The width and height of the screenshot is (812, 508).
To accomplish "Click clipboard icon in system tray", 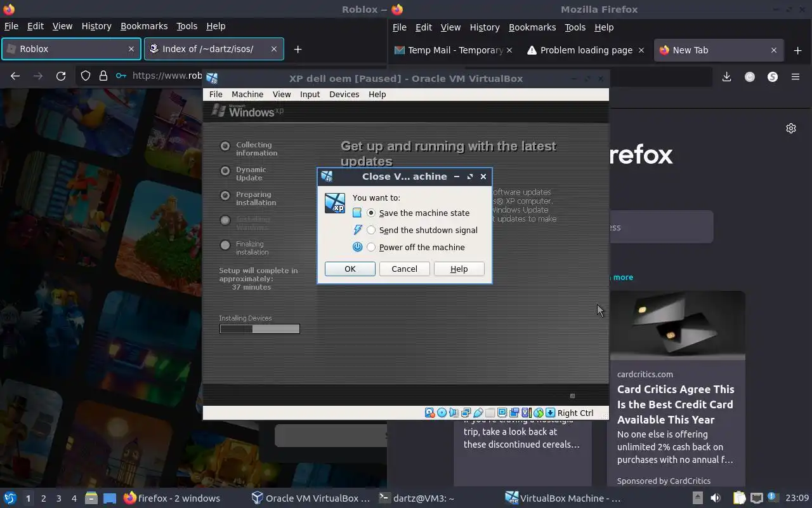I will tap(739, 498).
